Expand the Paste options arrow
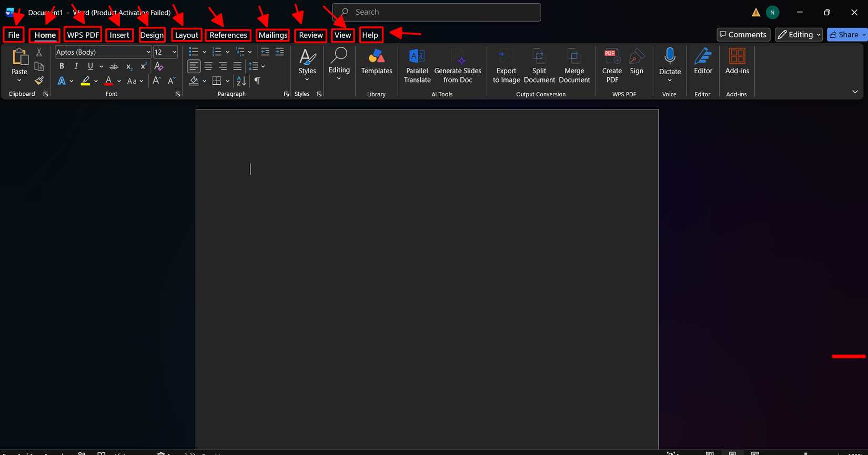 19,80
